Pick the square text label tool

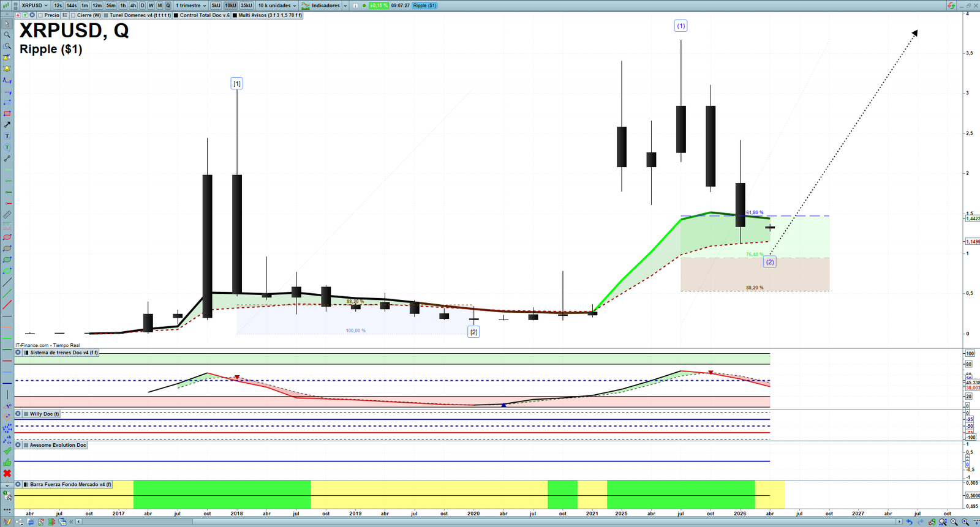click(x=7, y=136)
